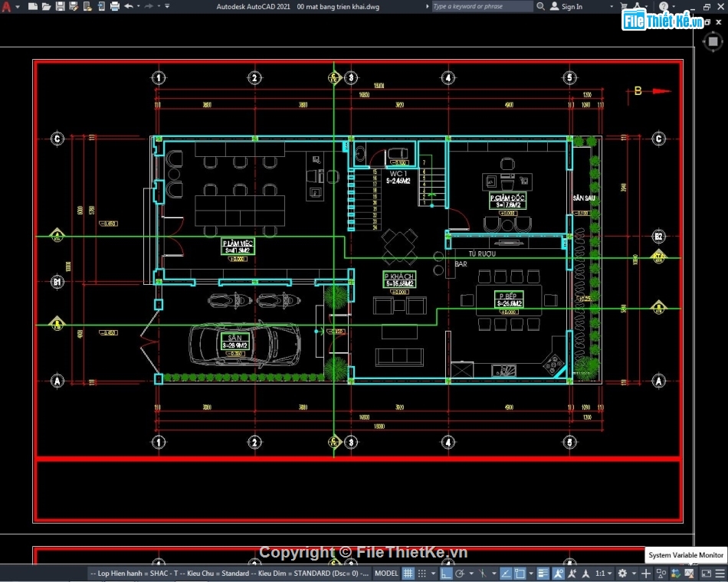Open status bar Customization menu icon
The width and height of the screenshot is (728, 582).
click(x=720, y=574)
